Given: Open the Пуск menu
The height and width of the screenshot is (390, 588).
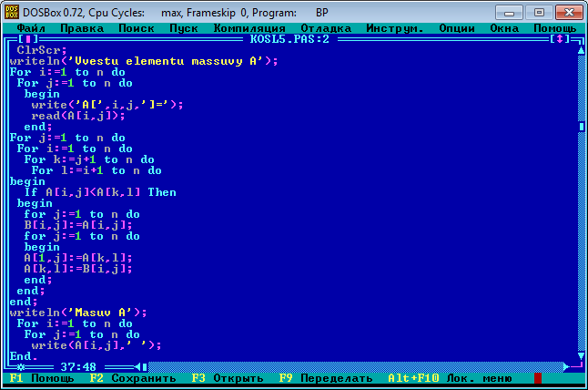Looking at the screenshot, I should (x=184, y=28).
